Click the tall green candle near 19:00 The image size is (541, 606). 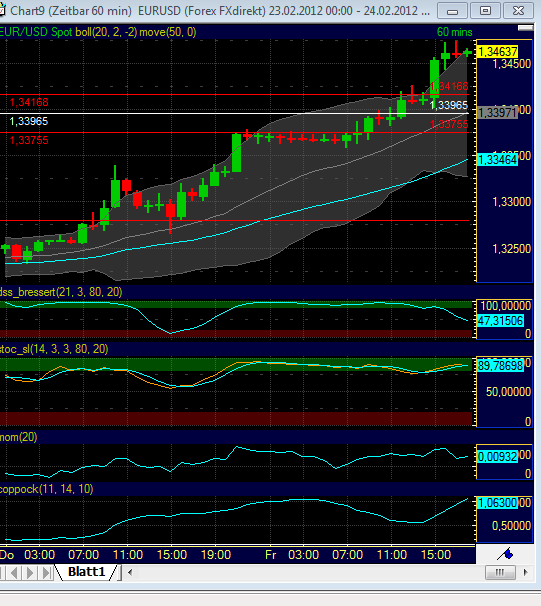tap(236, 153)
